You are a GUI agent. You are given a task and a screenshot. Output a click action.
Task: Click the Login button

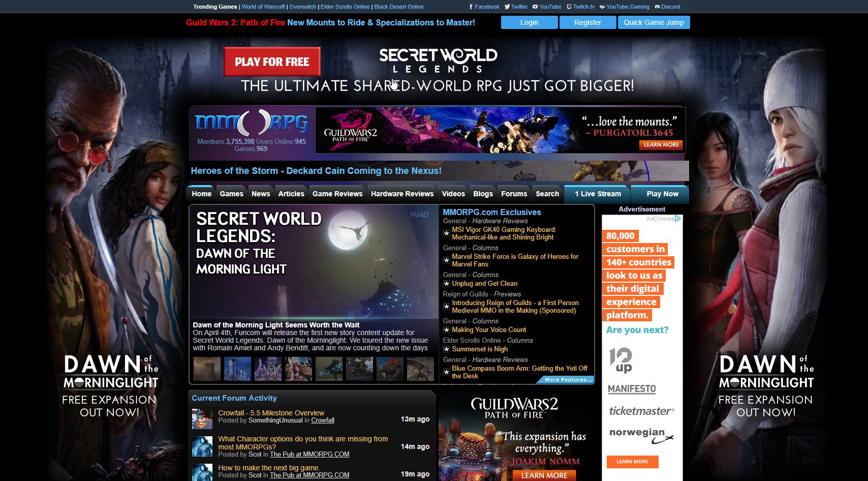coord(529,22)
